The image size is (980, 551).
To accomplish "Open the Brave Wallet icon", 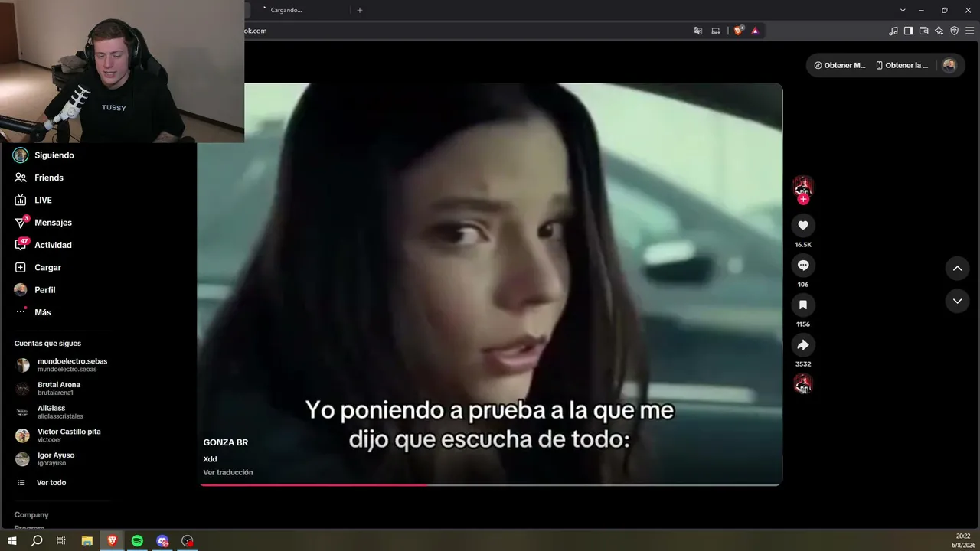I will coord(923,31).
